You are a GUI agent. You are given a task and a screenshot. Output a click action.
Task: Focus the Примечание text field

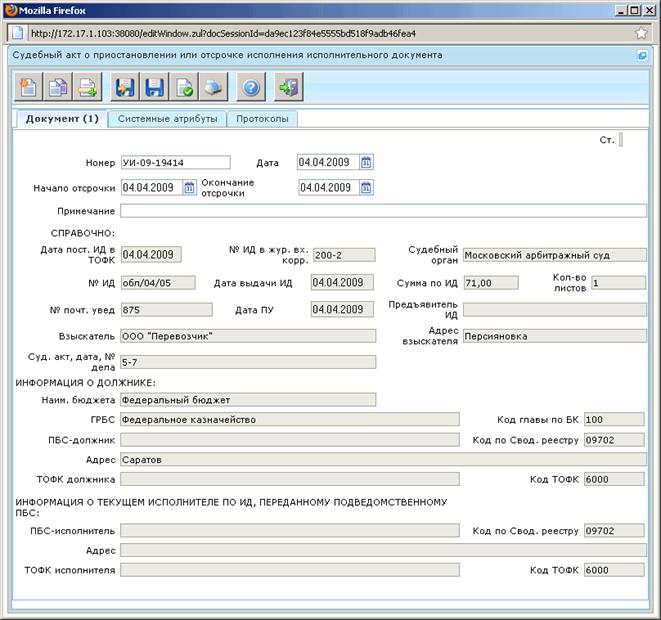(x=383, y=211)
